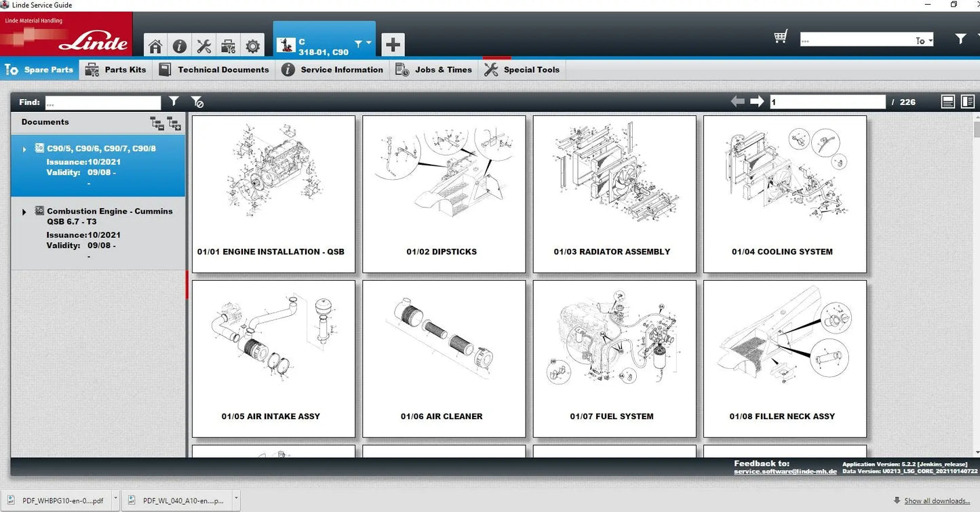The image size is (980, 512).
Task: Toggle the sidebar layout view icon
Action: pos(968,101)
